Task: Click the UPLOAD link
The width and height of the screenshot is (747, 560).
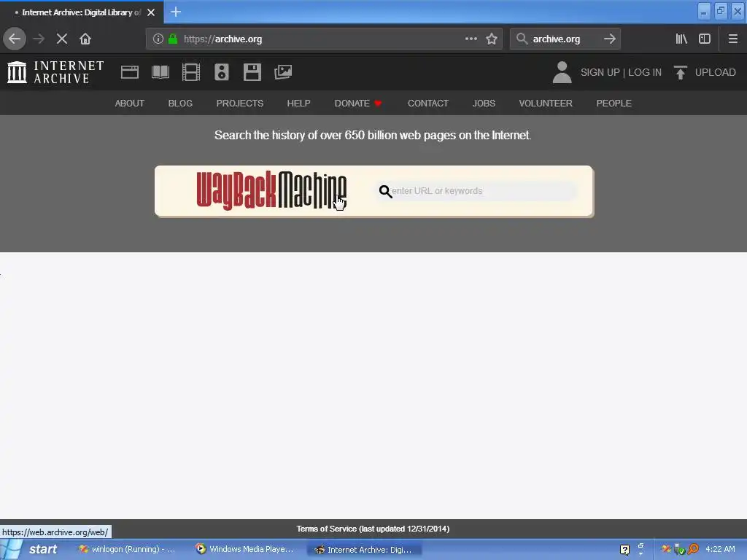Action: point(715,72)
